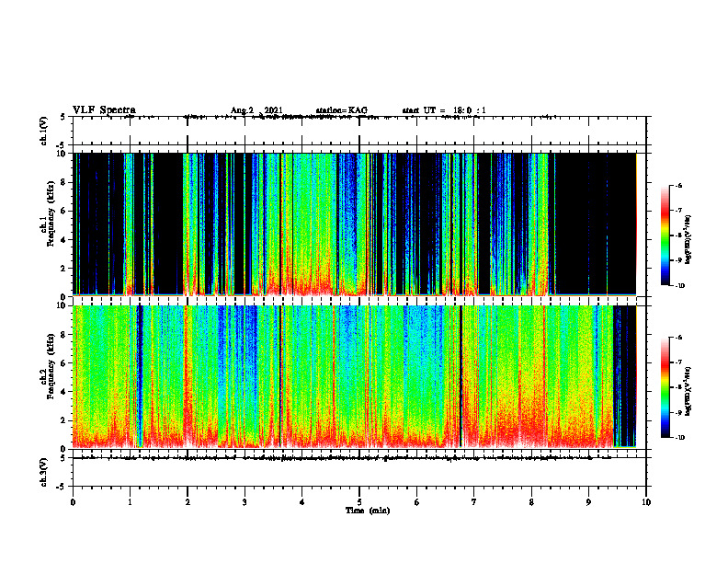Click the "ch.3(V)" waveform axis label
The width and height of the screenshot is (728, 563).
(43, 472)
